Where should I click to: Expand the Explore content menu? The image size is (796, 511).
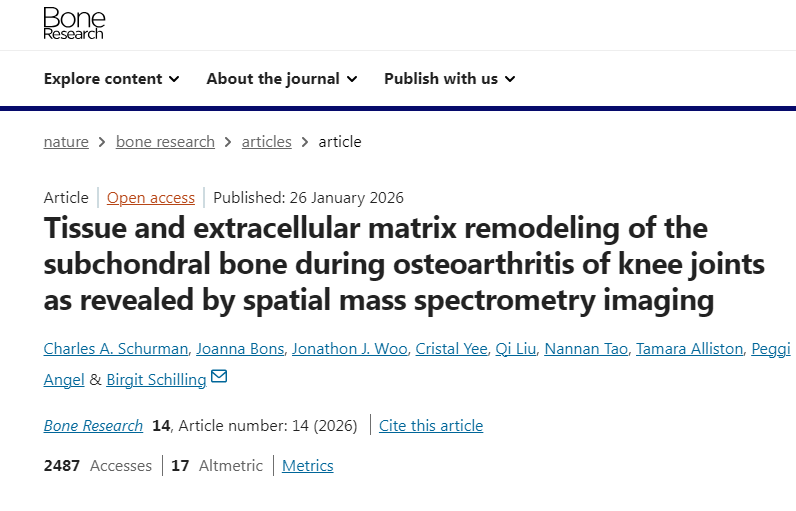(x=111, y=79)
